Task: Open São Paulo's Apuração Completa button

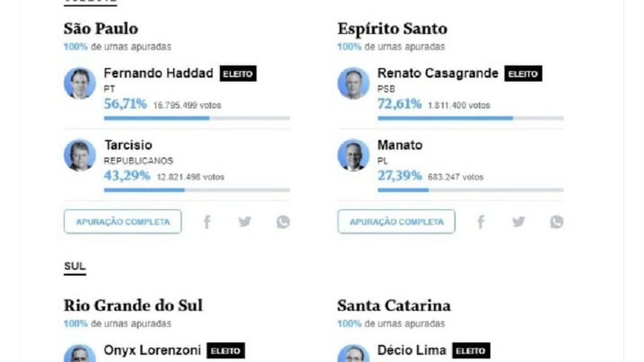Action: 122,222
